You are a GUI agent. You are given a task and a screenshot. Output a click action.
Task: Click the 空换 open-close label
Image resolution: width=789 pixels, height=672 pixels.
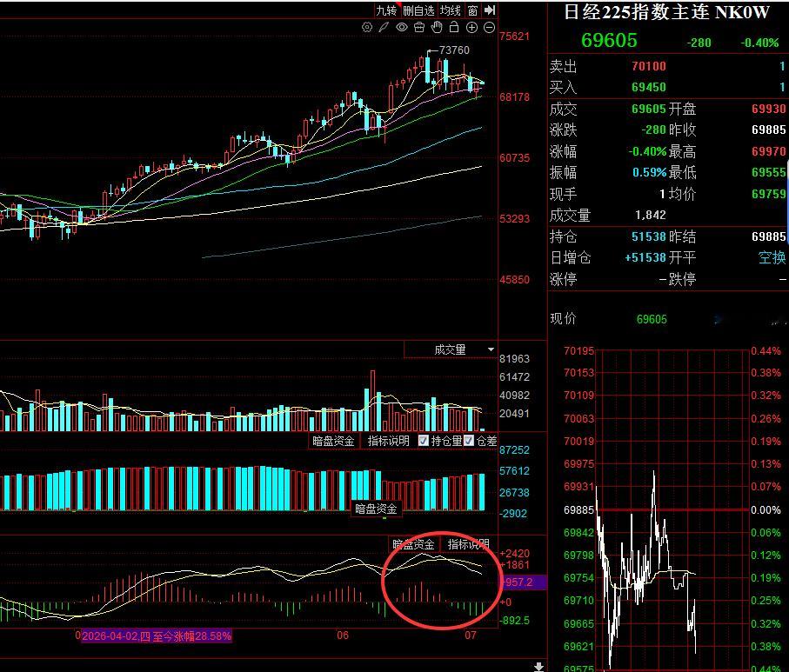[772, 257]
